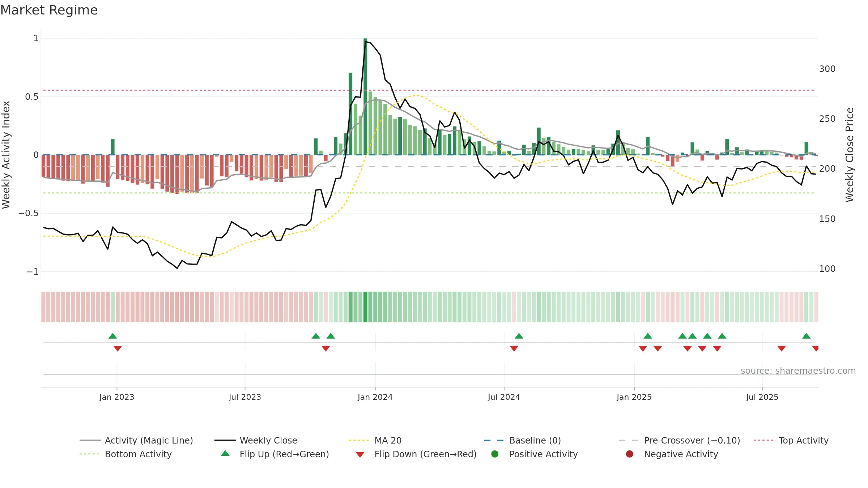Click the Market Regime chart title
The image size is (868, 488).
point(49,10)
